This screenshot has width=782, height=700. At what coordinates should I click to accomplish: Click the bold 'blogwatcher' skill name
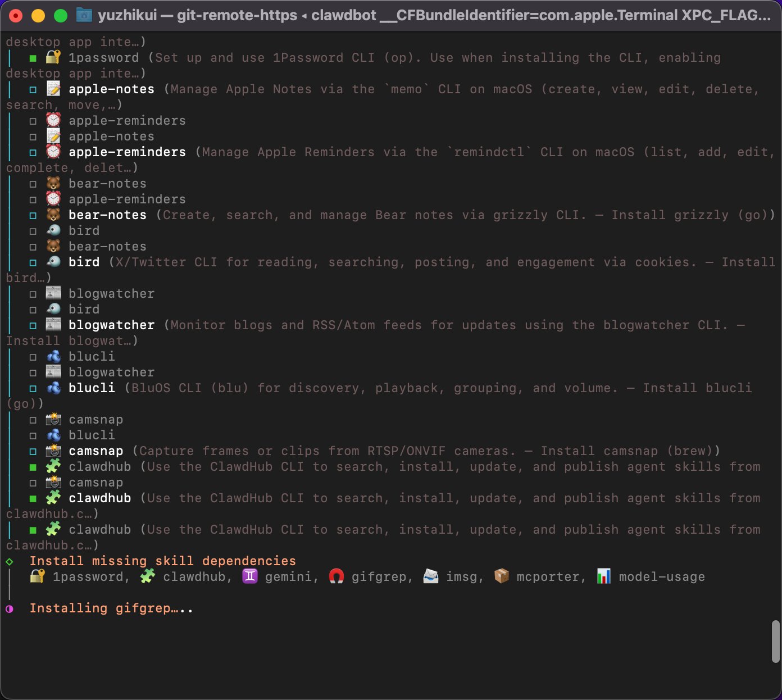click(111, 325)
